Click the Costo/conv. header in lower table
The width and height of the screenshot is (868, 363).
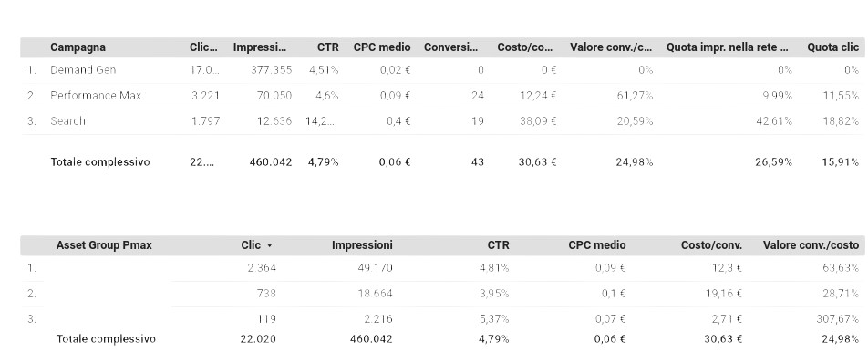(711, 245)
